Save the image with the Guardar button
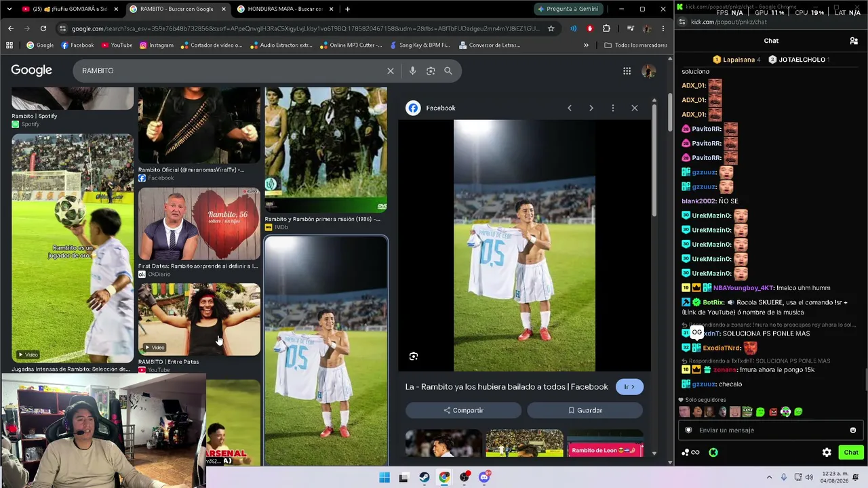The image size is (868, 488). click(585, 410)
